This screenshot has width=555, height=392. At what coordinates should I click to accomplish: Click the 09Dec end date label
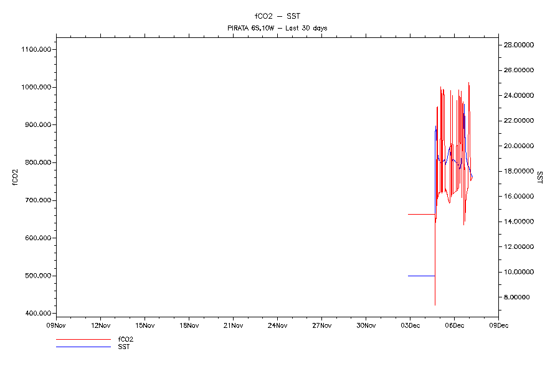(498, 325)
